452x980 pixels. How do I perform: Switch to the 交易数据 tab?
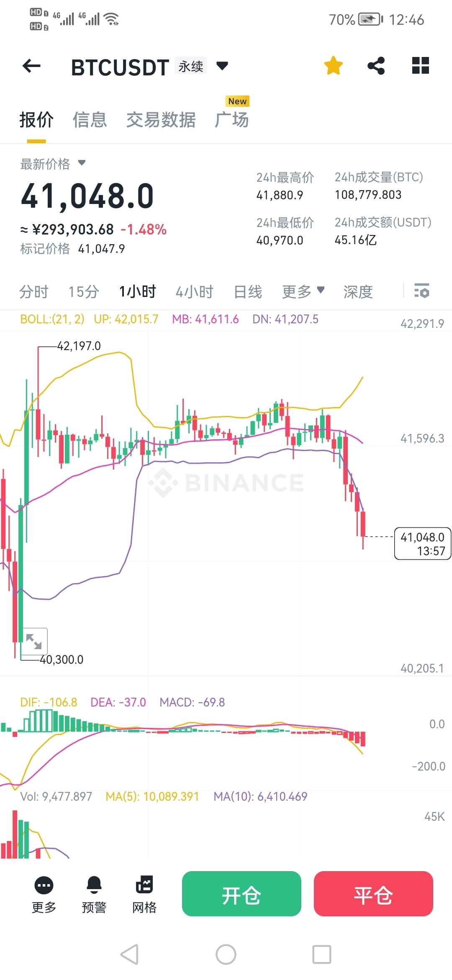click(x=161, y=120)
